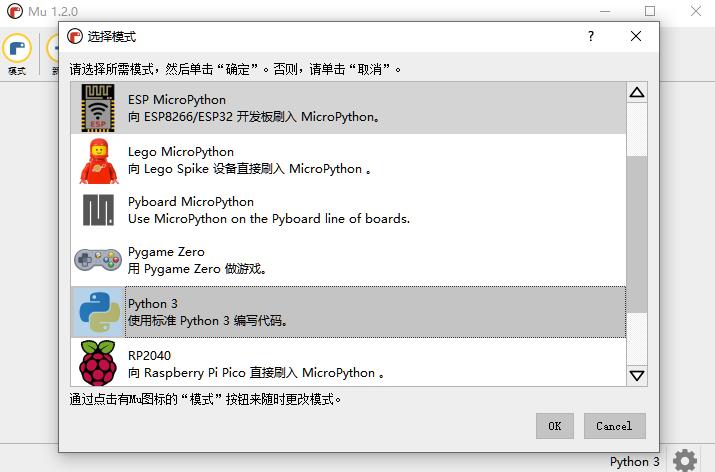This screenshot has width=715, height=472.
Task: Click Mu logo in main window title
Action: coord(15,11)
